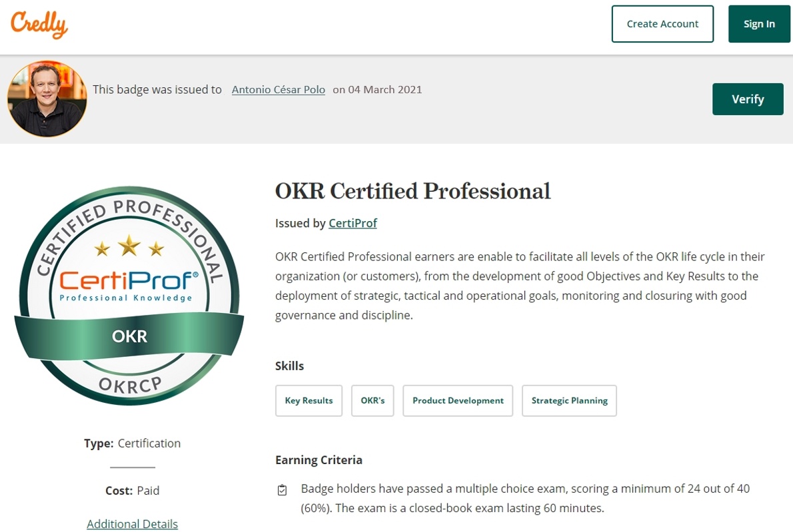
Task: Click the green OKR ribbon on the badge
Action: pos(129,336)
